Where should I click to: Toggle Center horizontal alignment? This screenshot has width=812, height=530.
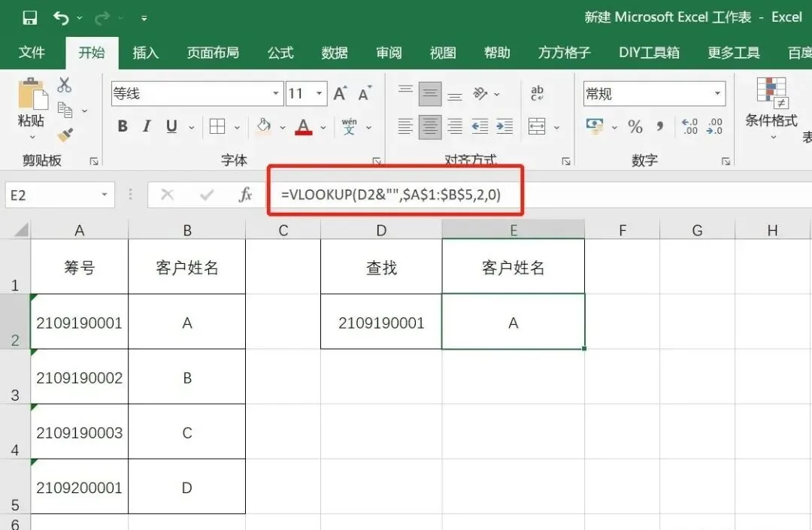point(430,126)
